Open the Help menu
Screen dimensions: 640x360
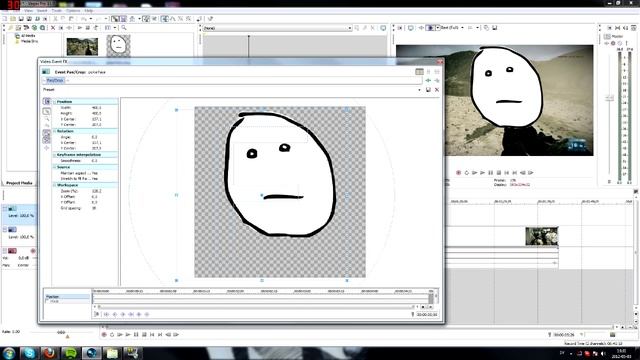89,11
